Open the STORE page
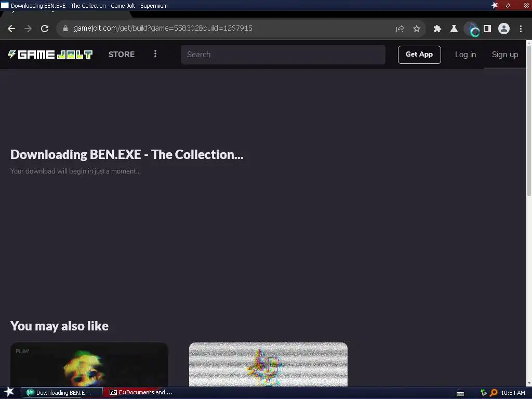 tap(122, 54)
